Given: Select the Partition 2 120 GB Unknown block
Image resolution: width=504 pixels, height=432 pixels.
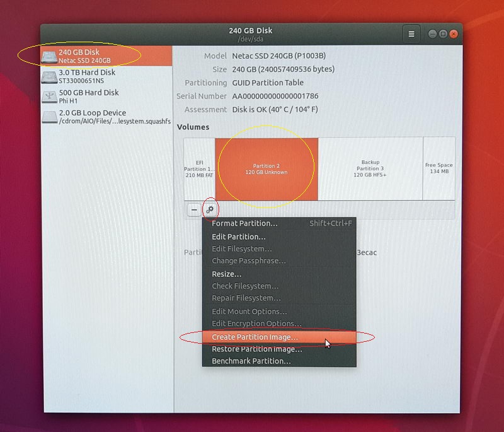Looking at the screenshot, I should (266, 169).
